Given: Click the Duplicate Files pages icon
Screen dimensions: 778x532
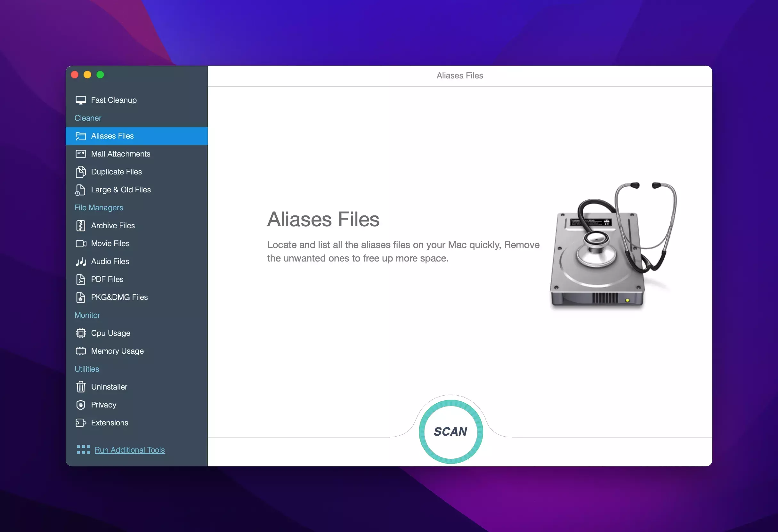Looking at the screenshot, I should (x=81, y=172).
